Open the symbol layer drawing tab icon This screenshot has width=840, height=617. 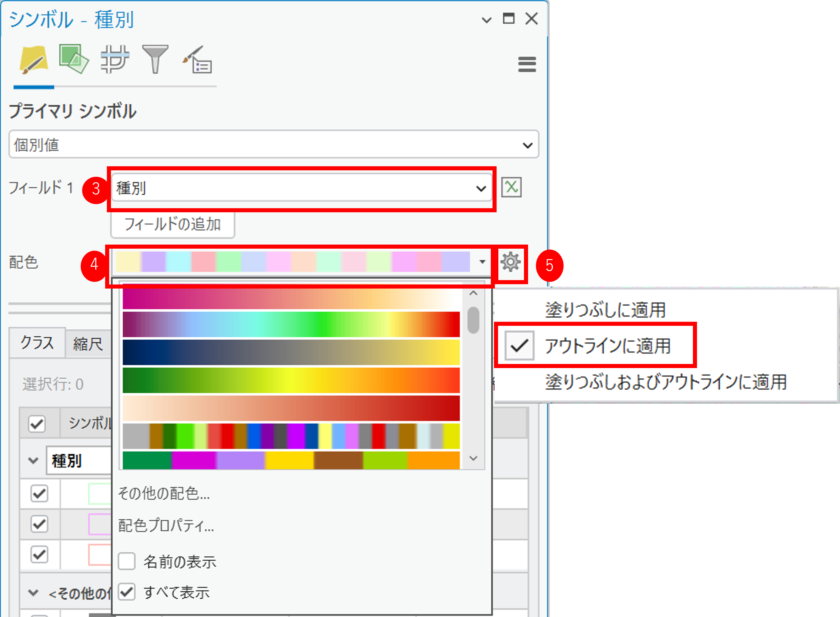pyautogui.click(x=115, y=60)
